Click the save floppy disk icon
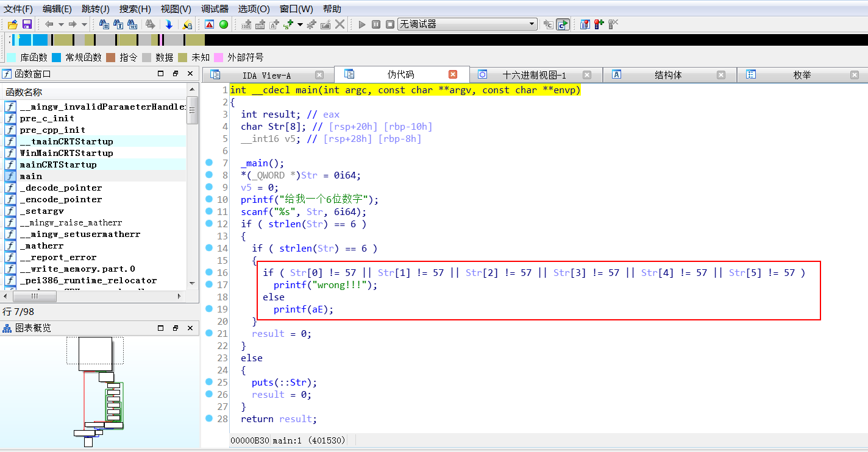Viewport: 868px width, 452px height. point(27,24)
